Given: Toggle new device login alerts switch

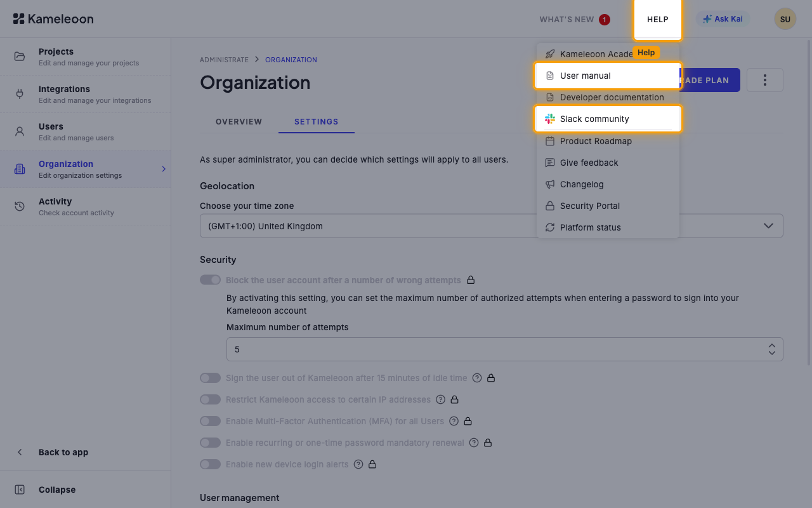Looking at the screenshot, I should [210, 464].
